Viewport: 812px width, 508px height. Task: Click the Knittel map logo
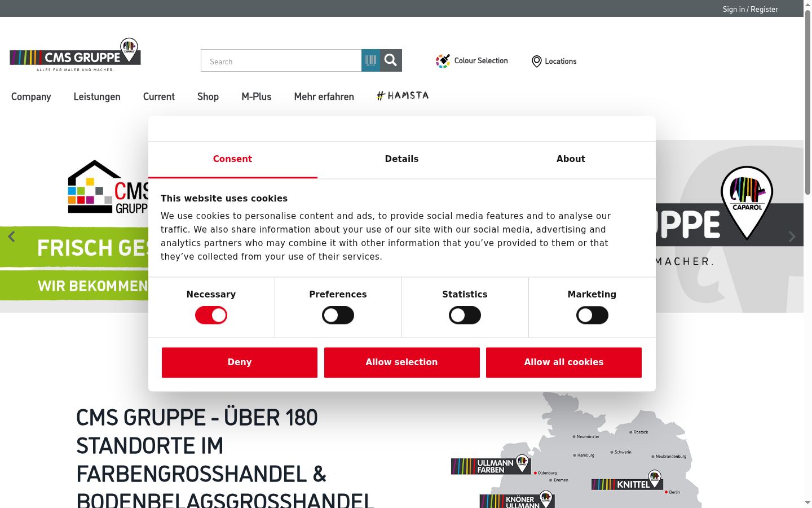click(x=627, y=481)
